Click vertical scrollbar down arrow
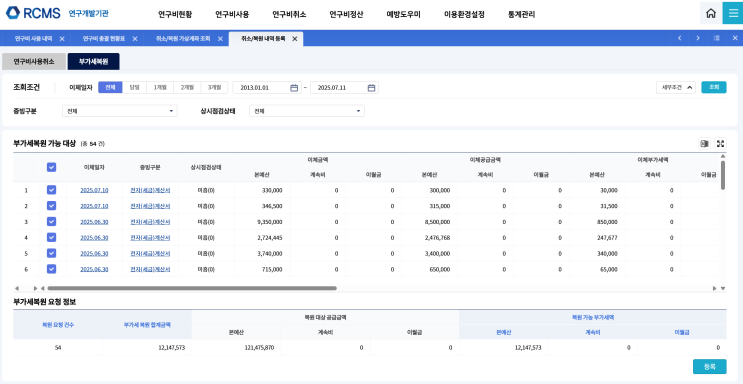743x384 pixels. click(x=723, y=288)
